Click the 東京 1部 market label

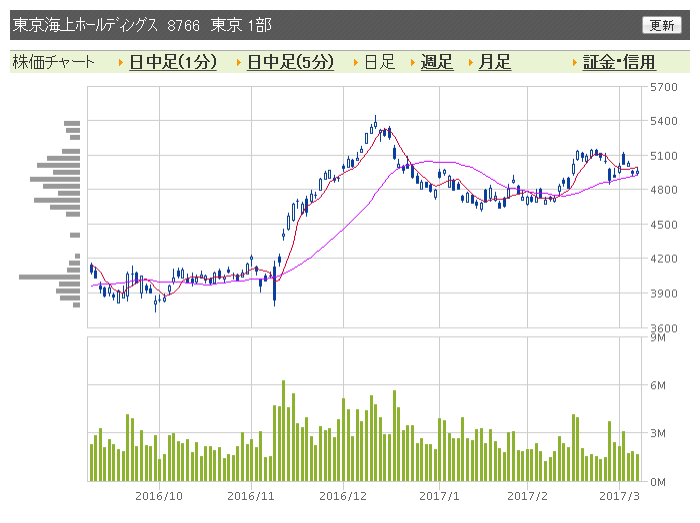(x=241, y=25)
